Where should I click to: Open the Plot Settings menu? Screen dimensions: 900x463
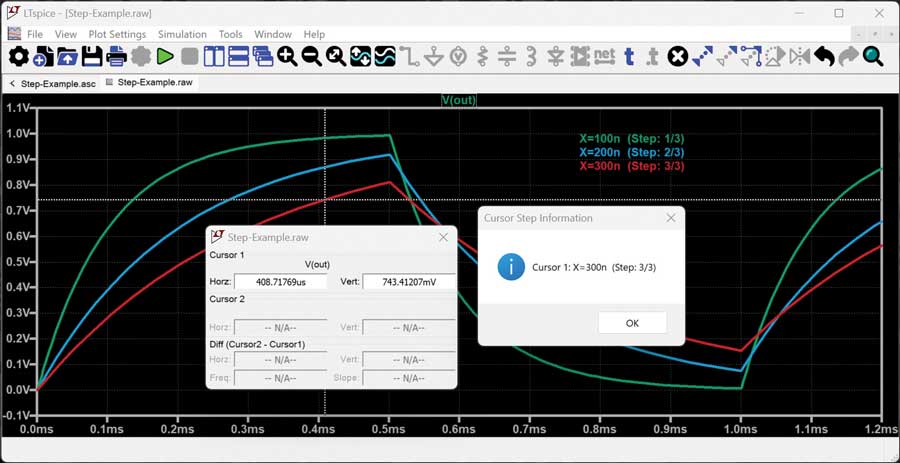pyautogui.click(x=117, y=34)
